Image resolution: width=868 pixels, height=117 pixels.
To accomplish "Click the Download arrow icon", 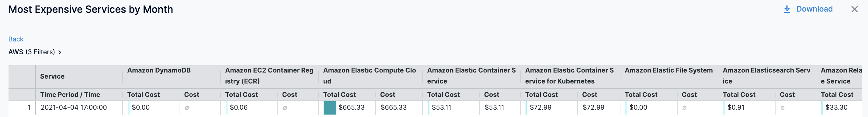I will (x=787, y=9).
